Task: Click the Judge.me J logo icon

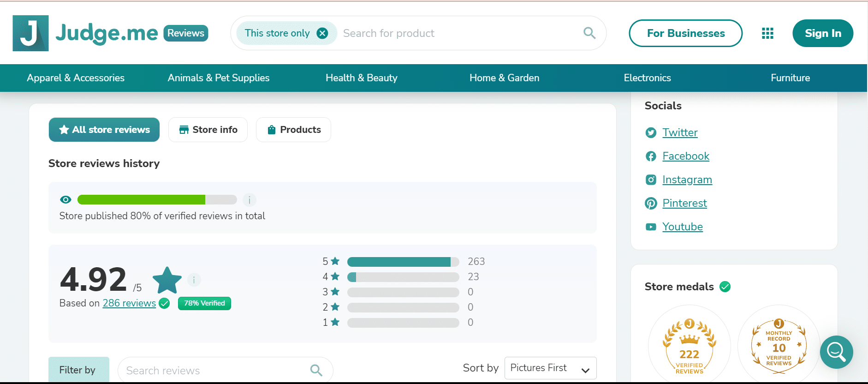Action: click(30, 33)
